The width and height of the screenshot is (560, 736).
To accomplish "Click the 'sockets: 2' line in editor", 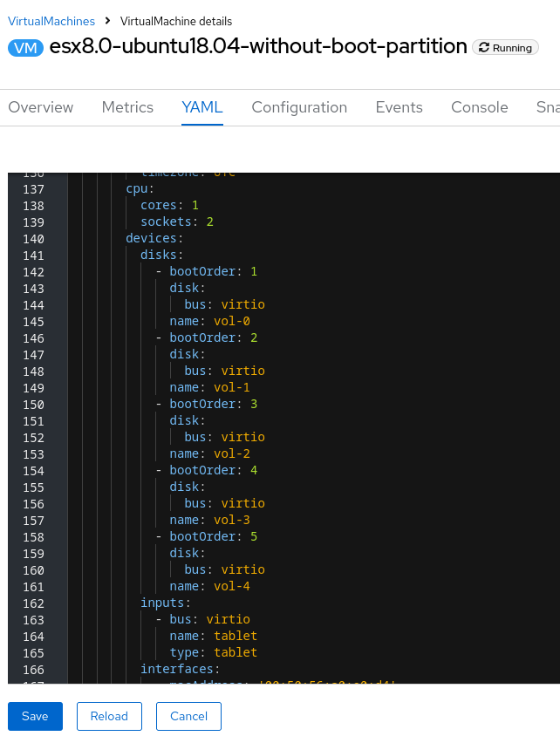I will (x=176, y=222).
